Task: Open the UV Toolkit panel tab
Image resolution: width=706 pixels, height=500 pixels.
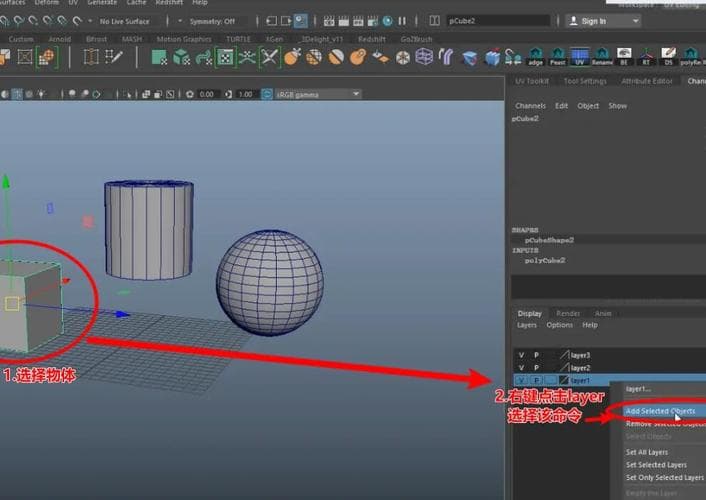Action: click(532, 81)
